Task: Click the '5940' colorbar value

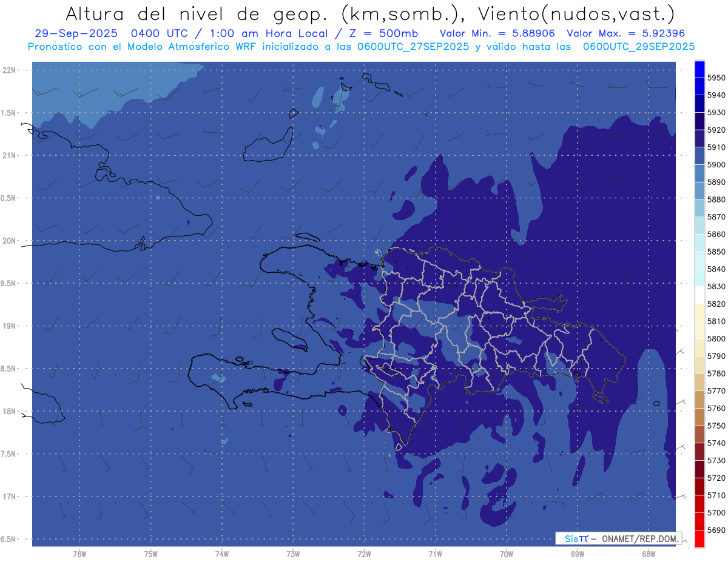Action: click(x=716, y=95)
